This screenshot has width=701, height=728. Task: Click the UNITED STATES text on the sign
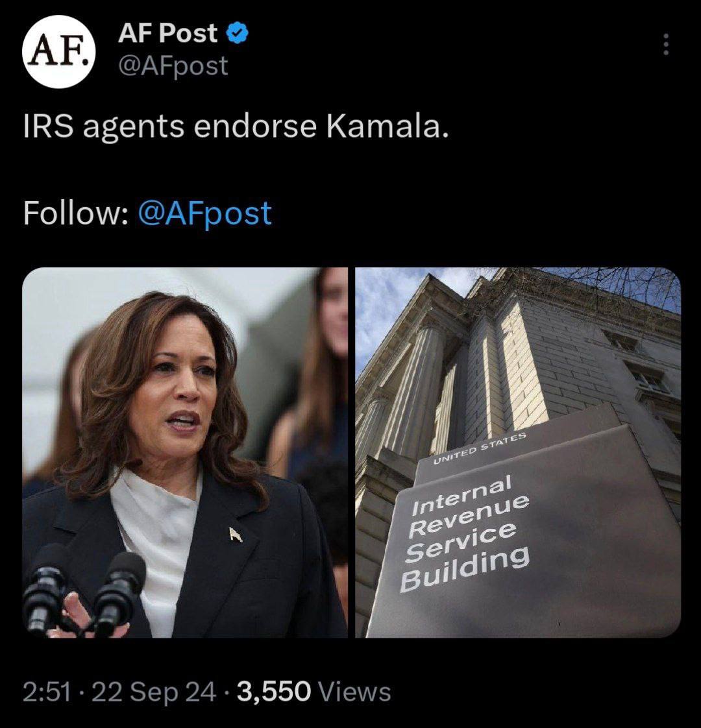[x=480, y=448]
